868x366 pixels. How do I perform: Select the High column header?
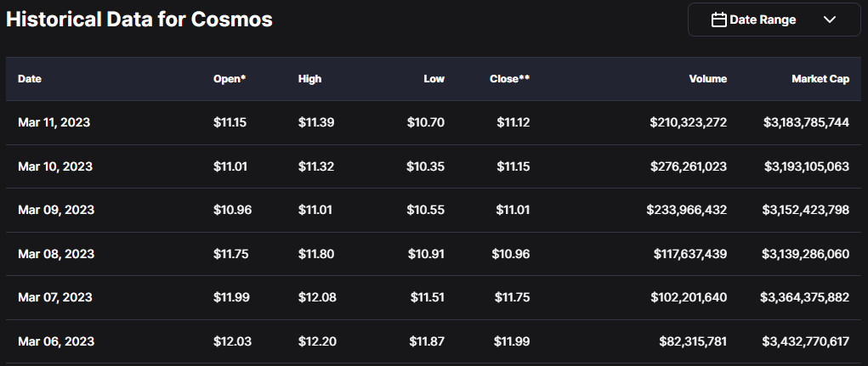click(x=309, y=79)
